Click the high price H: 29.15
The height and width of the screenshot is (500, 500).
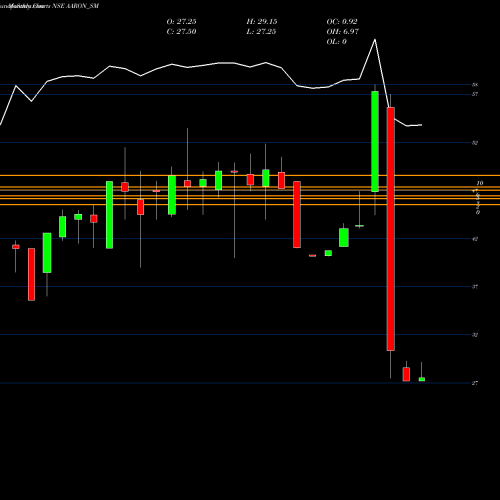pyautogui.click(x=262, y=22)
